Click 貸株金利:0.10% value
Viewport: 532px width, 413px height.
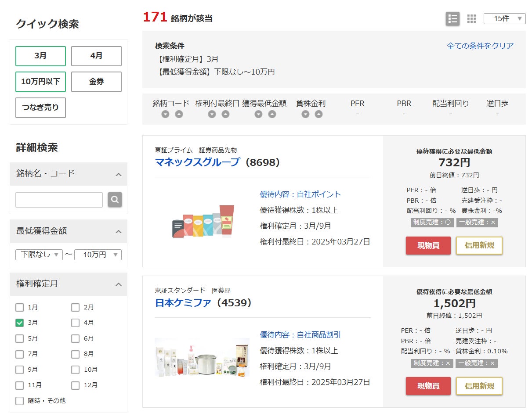point(481,351)
